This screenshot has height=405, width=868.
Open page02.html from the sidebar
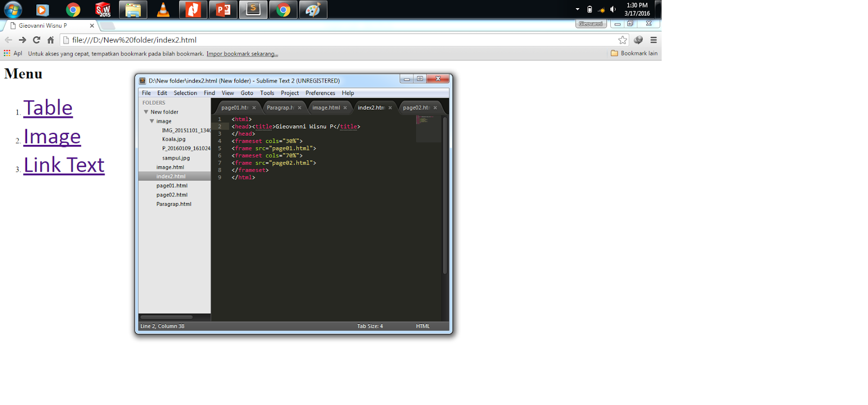coord(172,195)
